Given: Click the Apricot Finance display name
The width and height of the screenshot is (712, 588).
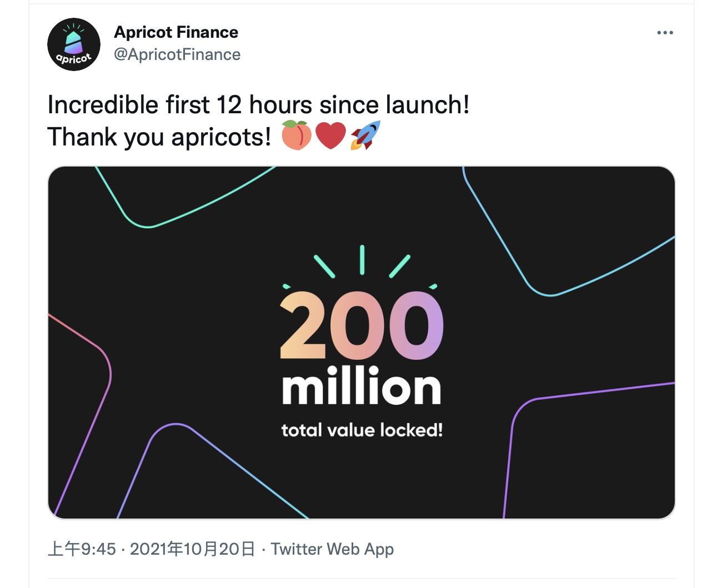Looking at the screenshot, I should tap(176, 32).
